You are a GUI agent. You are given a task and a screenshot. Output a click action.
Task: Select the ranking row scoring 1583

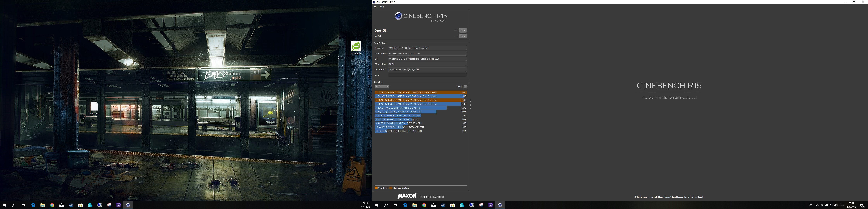click(x=420, y=100)
